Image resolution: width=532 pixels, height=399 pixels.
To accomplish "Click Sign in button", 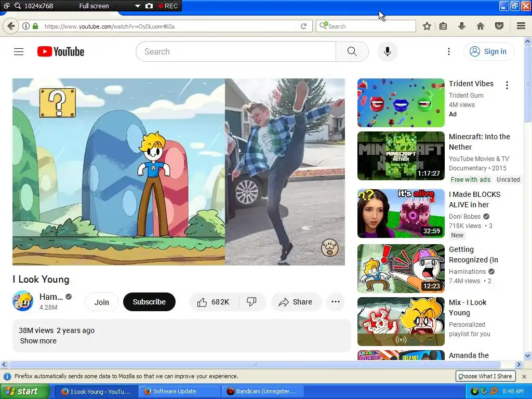I will coord(488,51).
